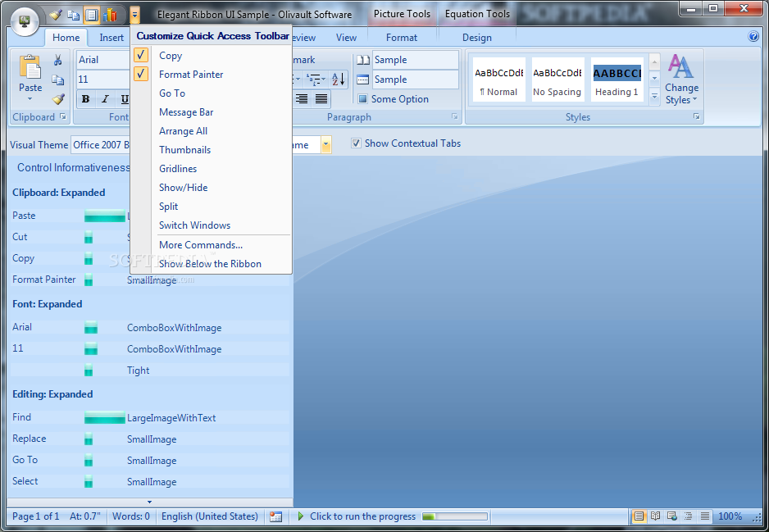This screenshot has height=532, width=769.
Task: Uncheck Format Painter in the customize menu
Action: 141,74
